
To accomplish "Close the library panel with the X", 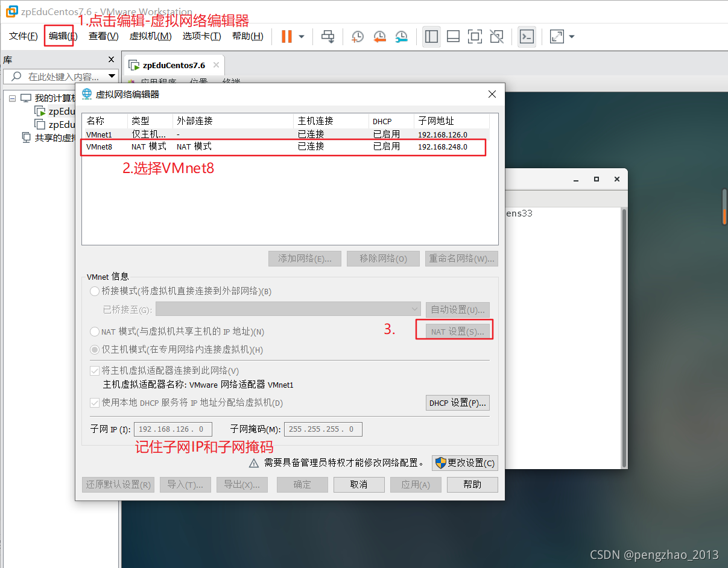I will [x=111, y=60].
